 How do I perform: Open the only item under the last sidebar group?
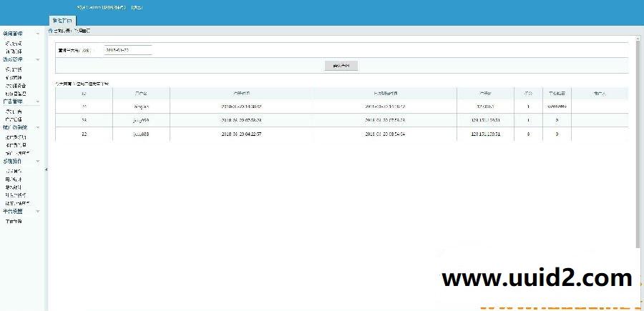pyautogui.click(x=14, y=222)
